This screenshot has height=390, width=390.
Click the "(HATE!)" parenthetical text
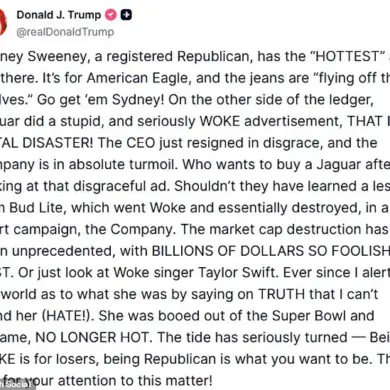point(68,316)
